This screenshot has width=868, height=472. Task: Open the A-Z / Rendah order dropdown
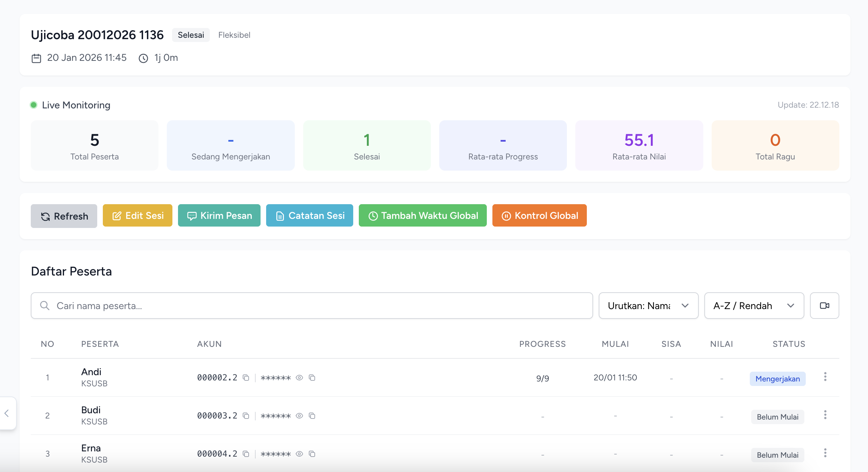pyautogui.click(x=754, y=306)
